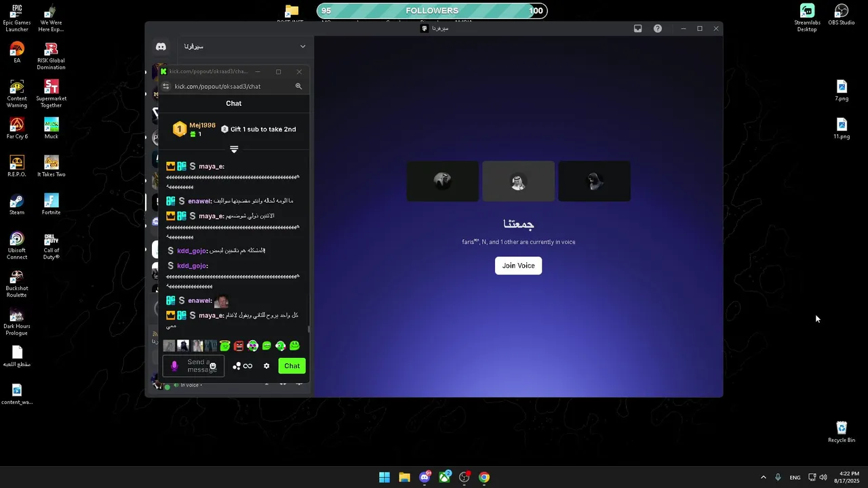The image size is (868, 488).
Task: Click the emote image in enawel's message
Action: pos(221,301)
